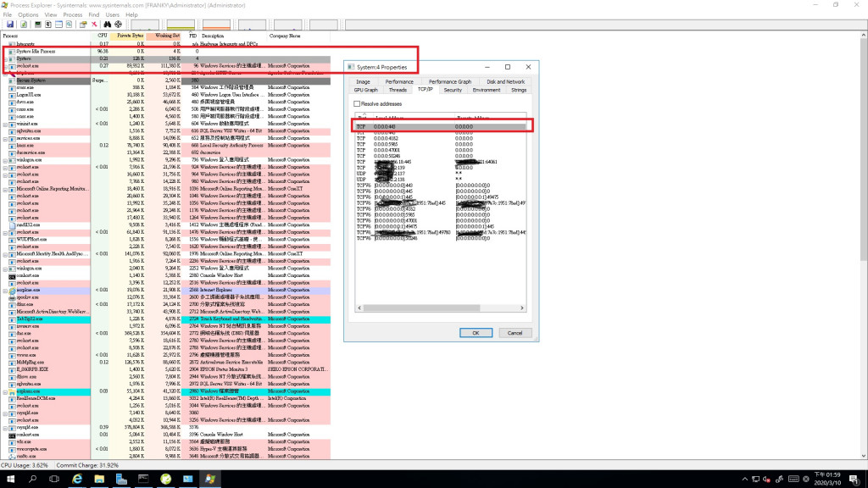Image resolution: width=868 pixels, height=488 pixels.
Task: Open Internet Explorer from the taskbar
Action: tap(77, 480)
